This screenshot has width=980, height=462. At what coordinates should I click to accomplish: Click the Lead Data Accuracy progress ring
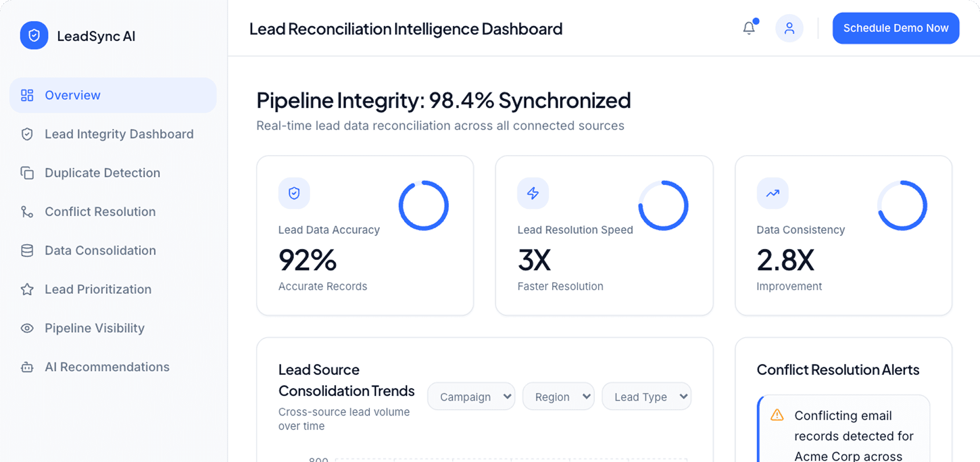pos(424,206)
